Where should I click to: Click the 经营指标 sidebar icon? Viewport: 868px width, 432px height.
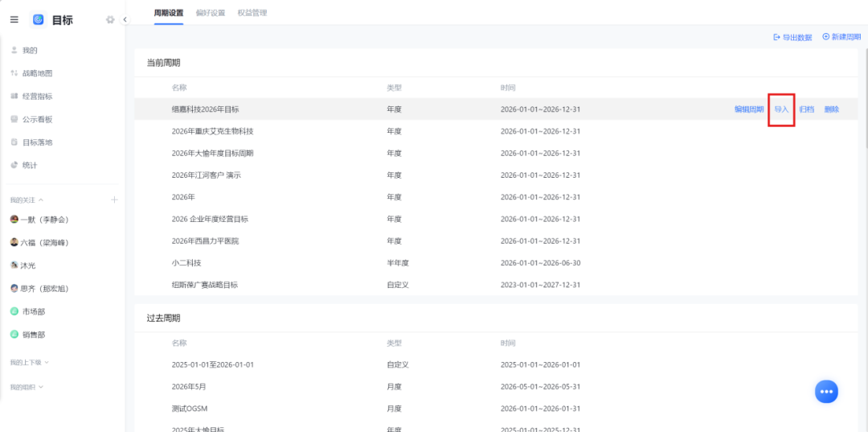click(x=14, y=96)
